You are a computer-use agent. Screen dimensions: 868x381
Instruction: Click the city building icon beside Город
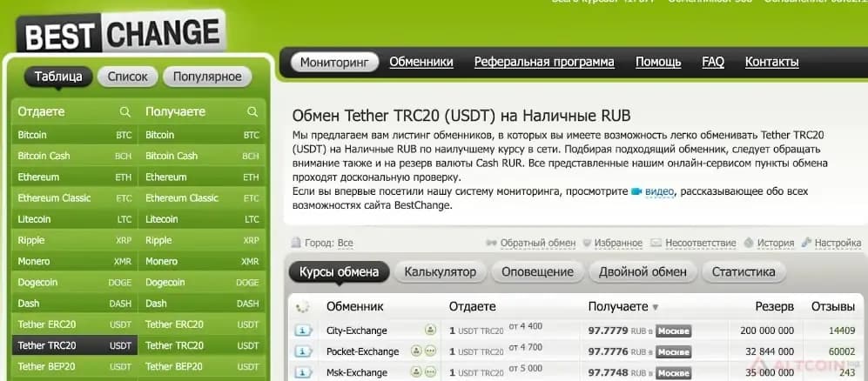(296, 243)
